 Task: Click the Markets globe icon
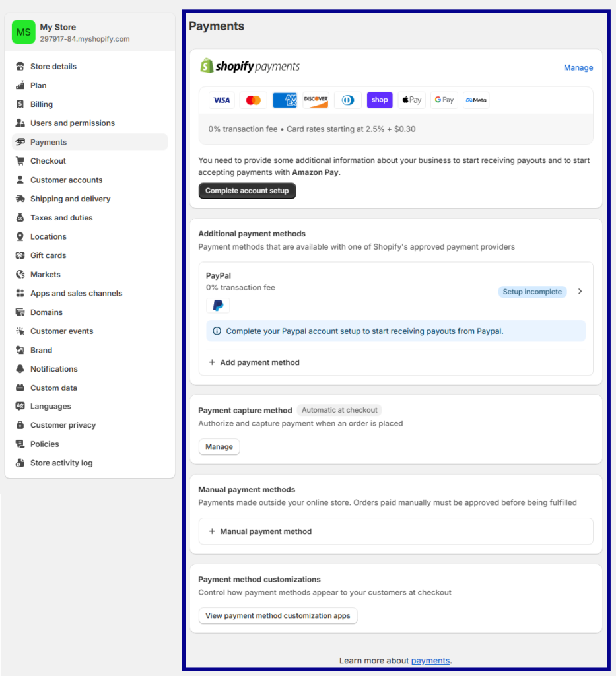(x=20, y=274)
